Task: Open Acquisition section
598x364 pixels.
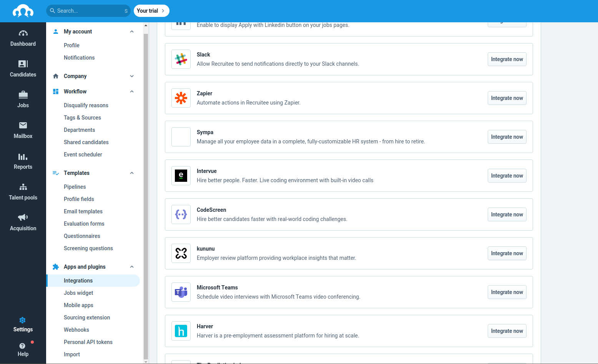Action: (x=23, y=223)
